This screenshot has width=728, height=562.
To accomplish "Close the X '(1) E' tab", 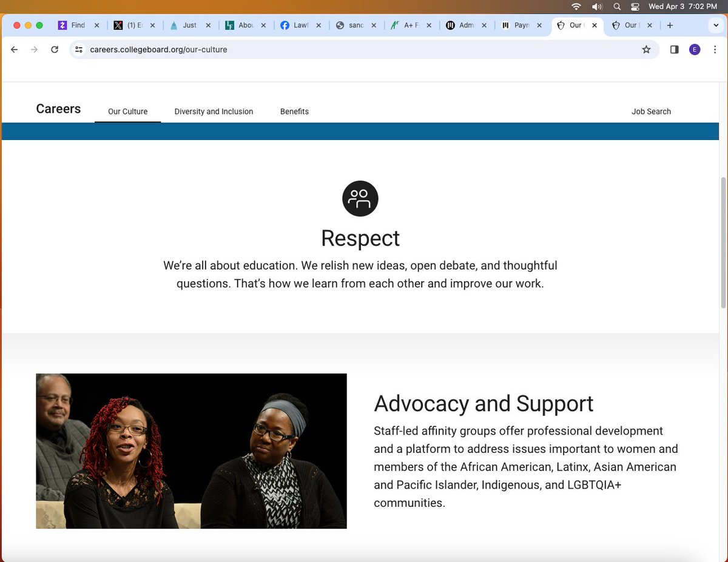I will click(152, 25).
